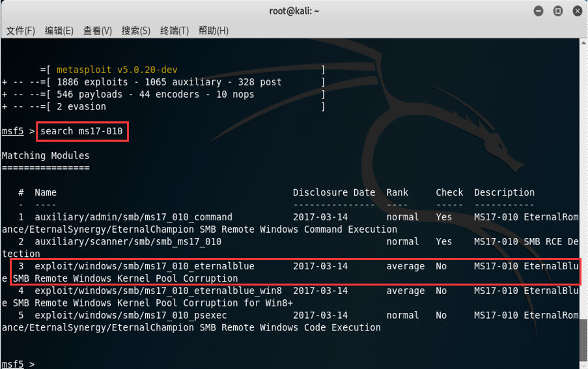Click the 'Matching Modules' heading

click(x=46, y=156)
